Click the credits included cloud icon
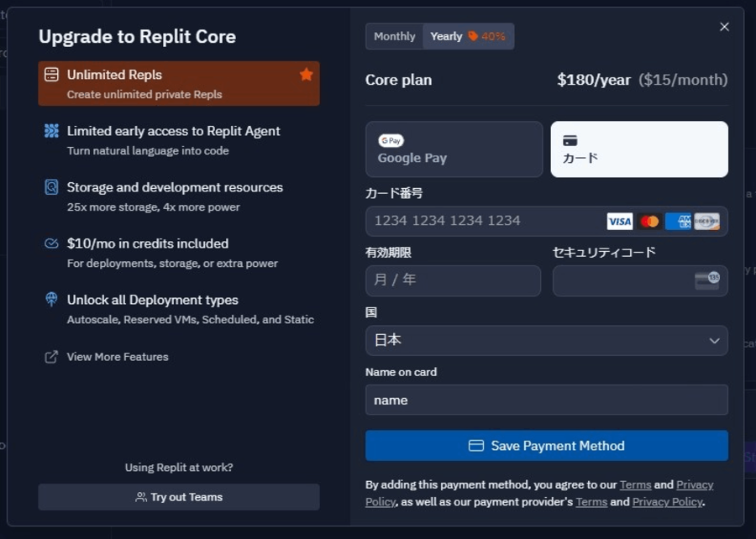This screenshot has width=756, height=539. coord(51,243)
